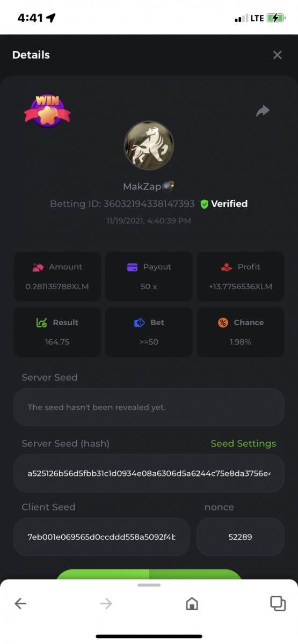Tap the WIN star badge

pyautogui.click(x=47, y=111)
